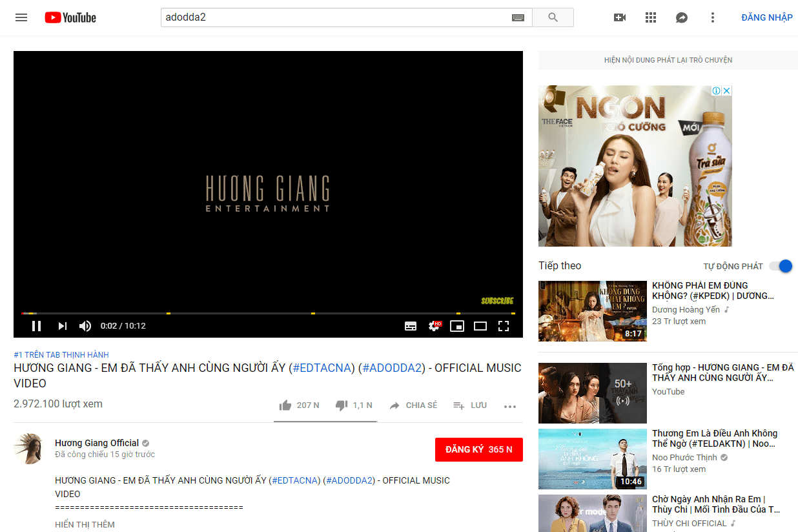Switch to miniplayer mode

point(457,326)
